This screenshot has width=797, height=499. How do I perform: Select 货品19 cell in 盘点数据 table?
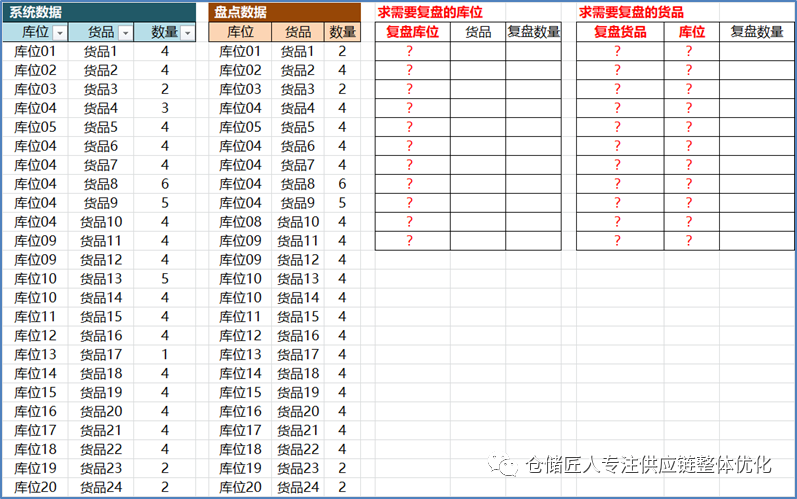tap(298, 393)
